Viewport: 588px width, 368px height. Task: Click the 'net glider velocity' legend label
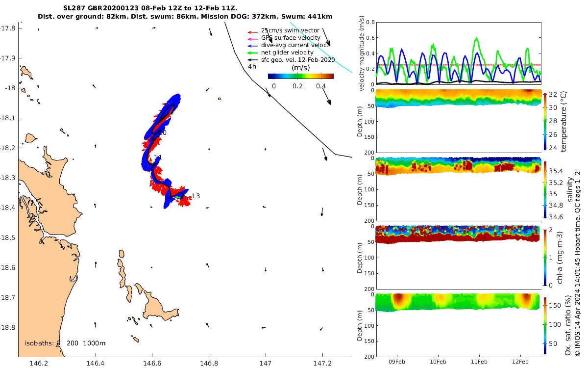[287, 53]
